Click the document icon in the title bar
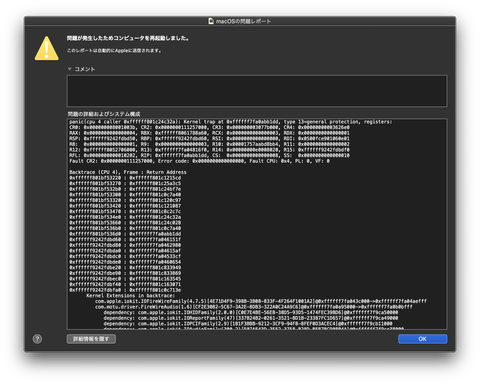 click(x=211, y=21)
